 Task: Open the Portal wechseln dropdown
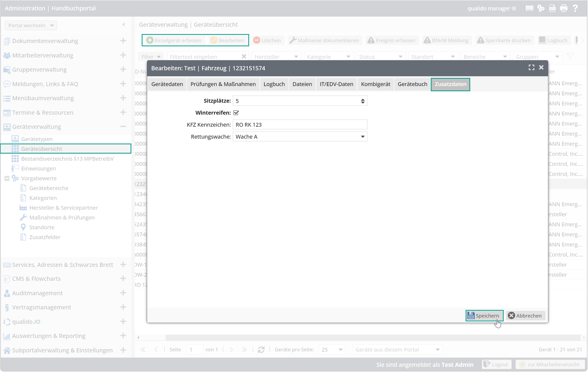31,25
